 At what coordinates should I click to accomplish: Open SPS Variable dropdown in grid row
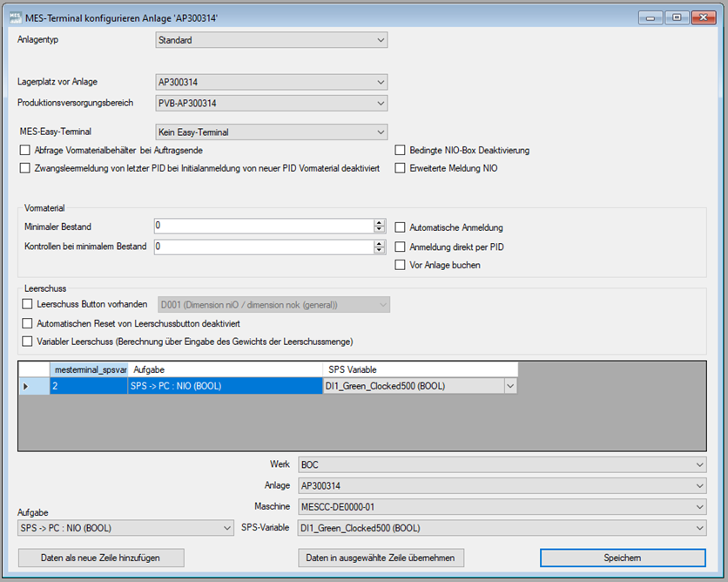(509, 386)
